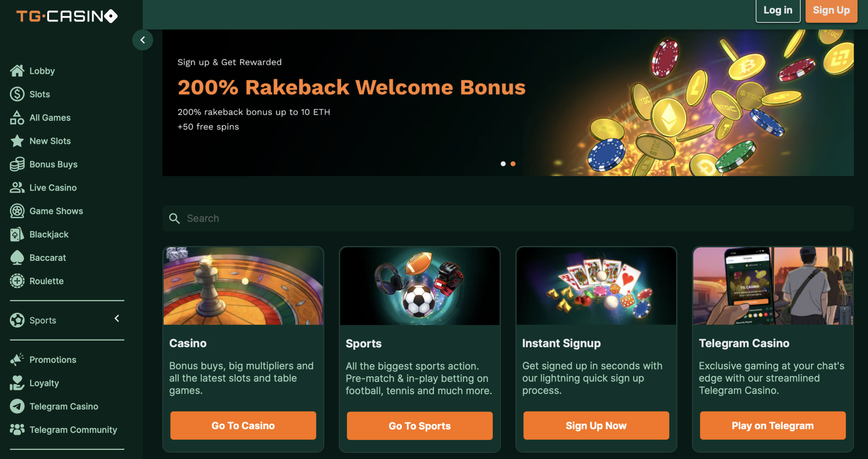Image resolution: width=868 pixels, height=459 pixels.
Task: Click the TG.Casino logo
Action: point(66,16)
